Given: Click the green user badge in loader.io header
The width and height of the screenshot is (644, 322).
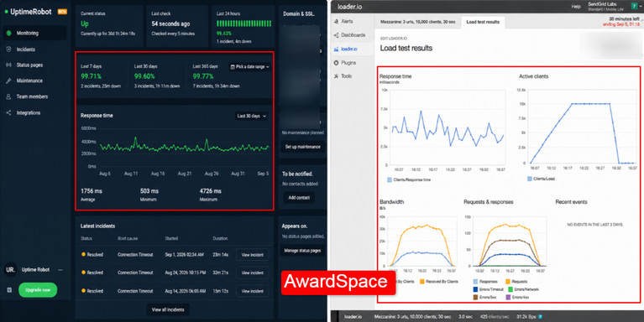Looking at the screenshot, I should 634,6.
